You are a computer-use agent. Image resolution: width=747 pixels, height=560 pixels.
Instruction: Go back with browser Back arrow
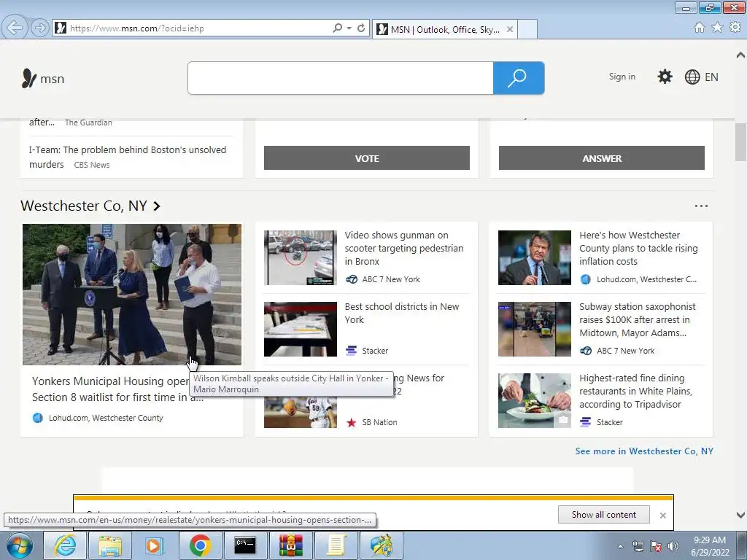pos(15,28)
